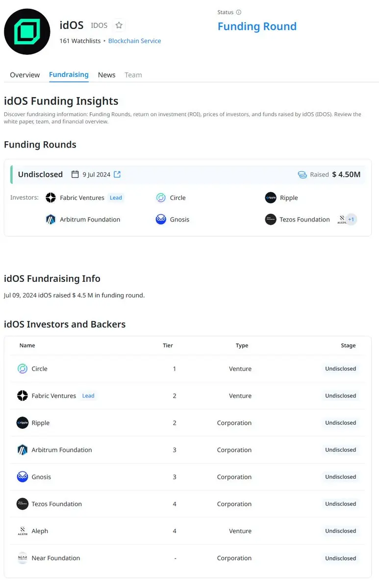Open Near Foundation in the backers table

[x=55, y=558]
